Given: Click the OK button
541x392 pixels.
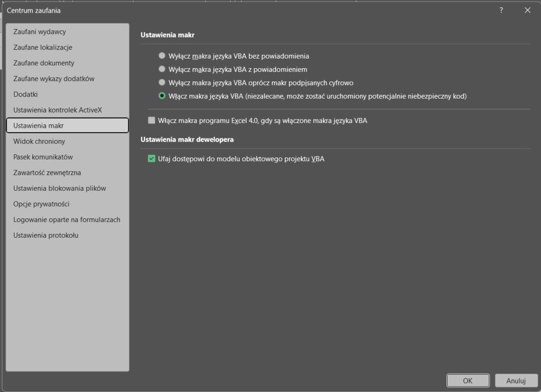Looking at the screenshot, I should pos(468,380).
